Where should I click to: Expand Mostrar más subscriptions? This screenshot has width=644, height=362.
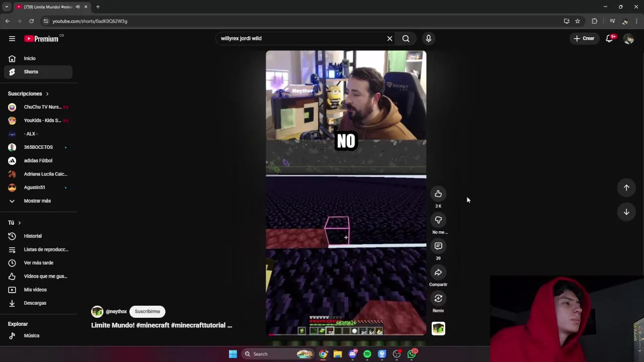click(38, 201)
